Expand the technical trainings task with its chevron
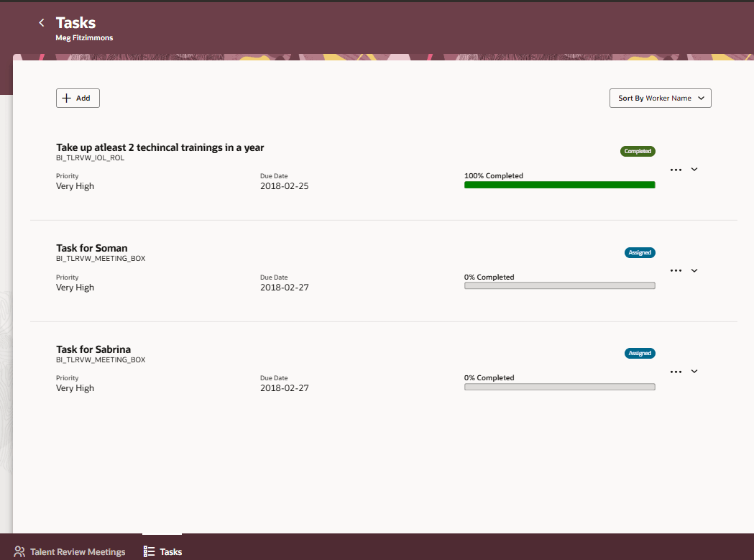Image resolution: width=754 pixels, height=560 pixels. pos(694,170)
